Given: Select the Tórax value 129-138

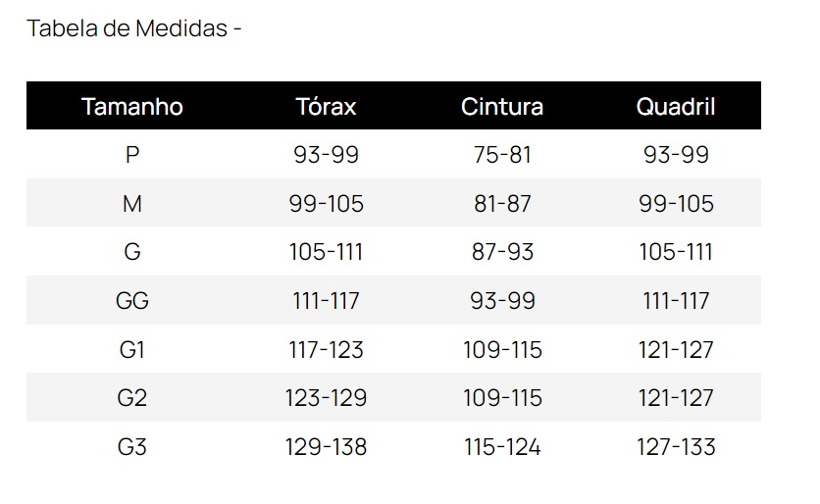Looking at the screenshot, I should point(326,447).
